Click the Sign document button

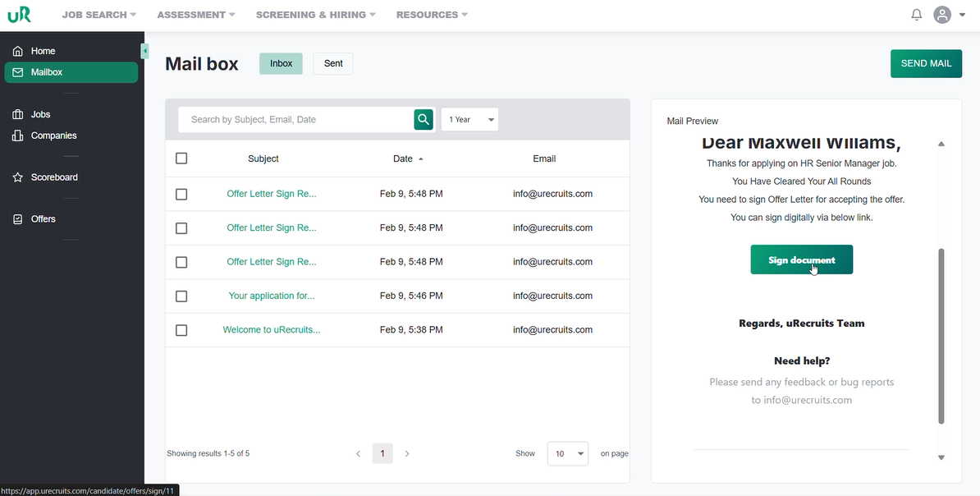point(801,259)
